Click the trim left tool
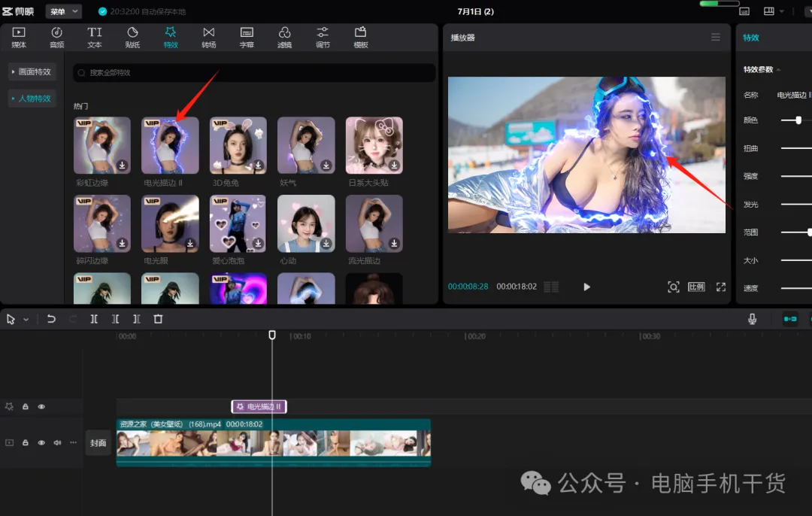This screenshot has height=516, width=812. pyautogui.click(x=116, y=319)
